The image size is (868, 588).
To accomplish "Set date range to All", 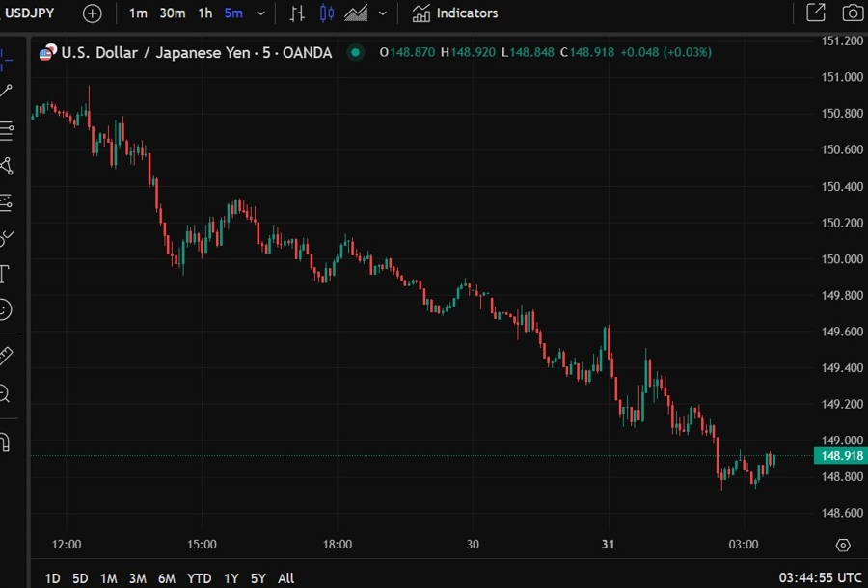I will 285,578.
